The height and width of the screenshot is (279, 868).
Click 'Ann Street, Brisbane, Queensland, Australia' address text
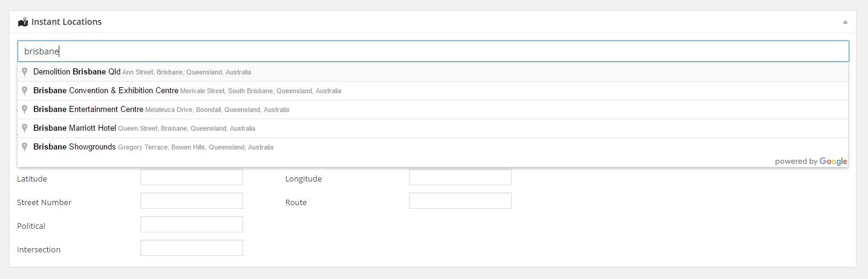186,72
